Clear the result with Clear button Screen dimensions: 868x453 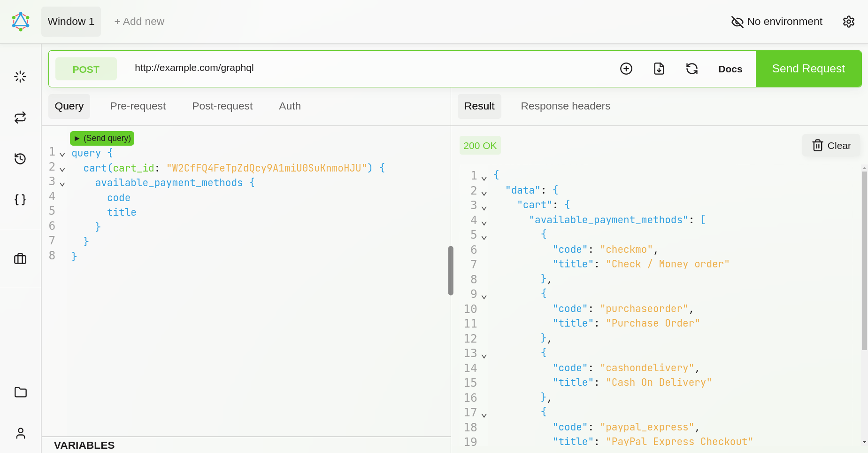[x=831, y=146]
